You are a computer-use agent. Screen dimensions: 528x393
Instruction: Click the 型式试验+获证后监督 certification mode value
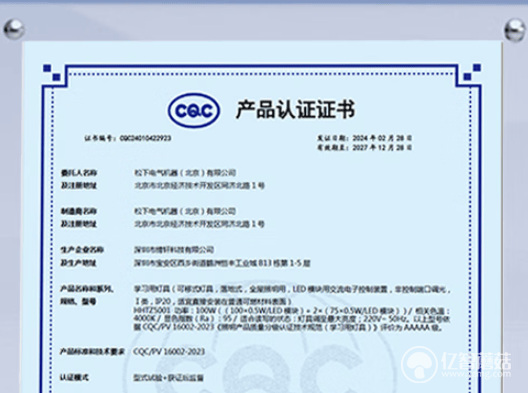tap(168, 378)
